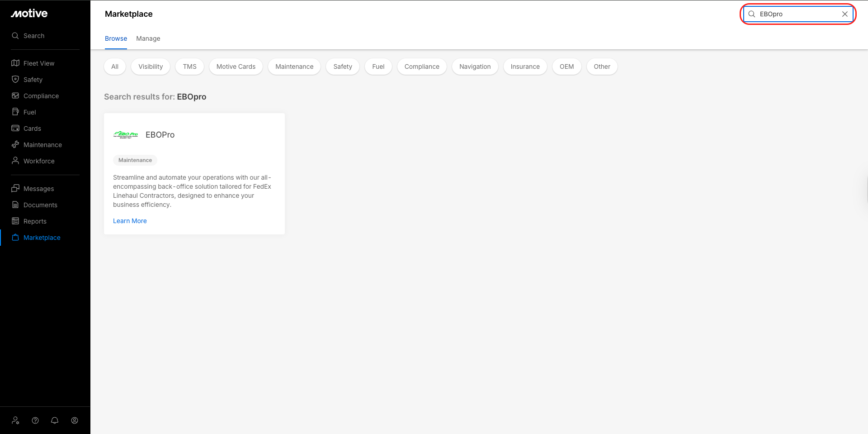The height and width of the screenshot is (434, 868).
Task: Filter by Compliance category chip
Action: (422, 67)
